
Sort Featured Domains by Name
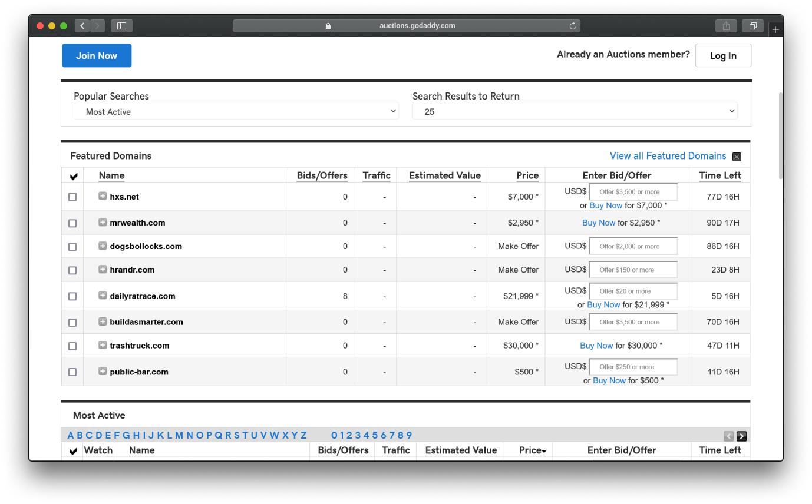111,175
